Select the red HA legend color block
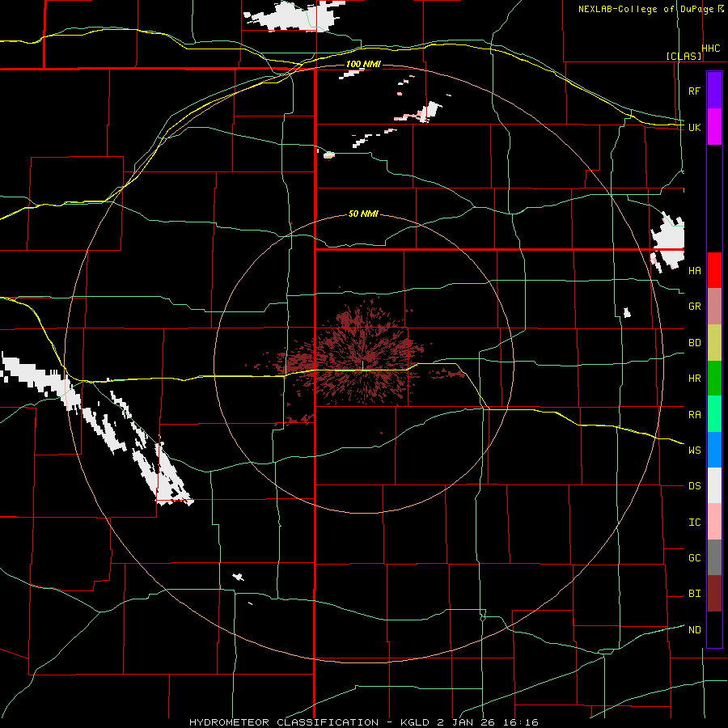 pyautogui.click(x=714, y=270)
